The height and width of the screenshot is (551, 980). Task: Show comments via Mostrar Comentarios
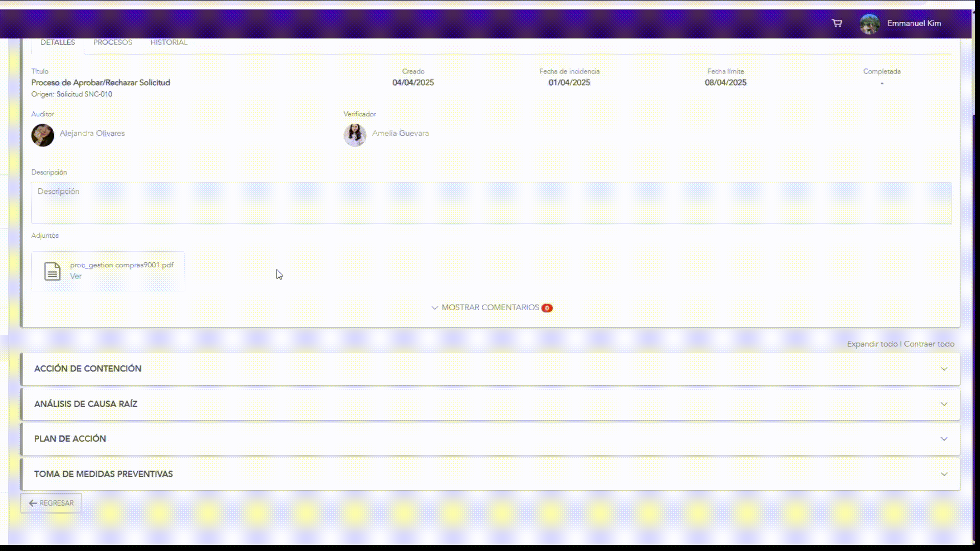tap(489, 308)
